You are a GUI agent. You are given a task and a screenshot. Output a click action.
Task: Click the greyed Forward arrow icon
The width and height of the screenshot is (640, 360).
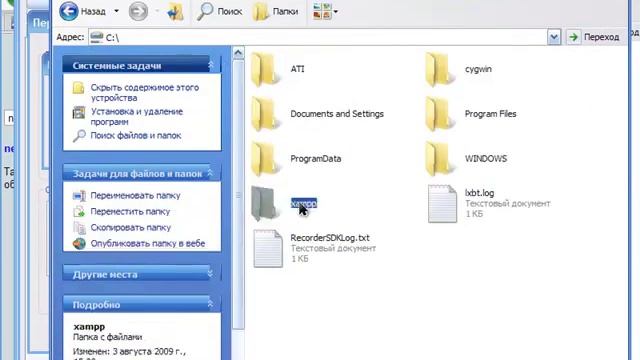point(138,11)
